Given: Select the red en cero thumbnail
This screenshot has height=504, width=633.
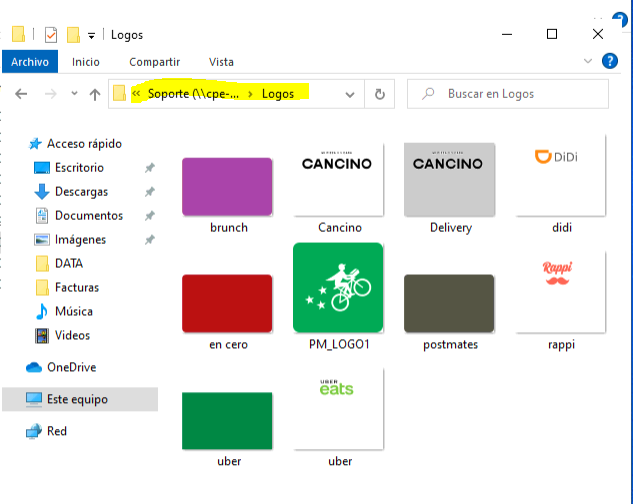Looking at the screenshot, I should click(227, 304).
